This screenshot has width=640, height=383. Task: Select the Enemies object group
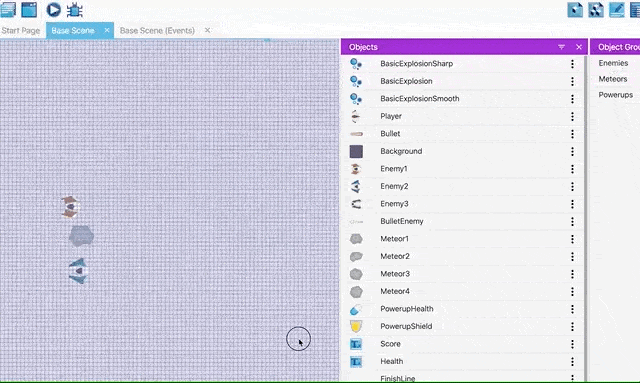pos(613,63)
